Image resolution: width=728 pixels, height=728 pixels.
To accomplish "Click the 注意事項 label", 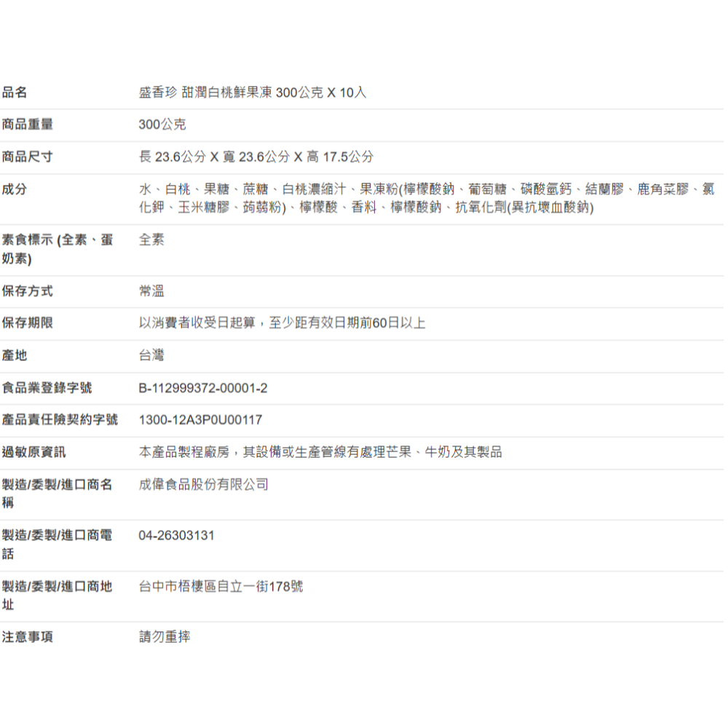I will tap(28, 636).
